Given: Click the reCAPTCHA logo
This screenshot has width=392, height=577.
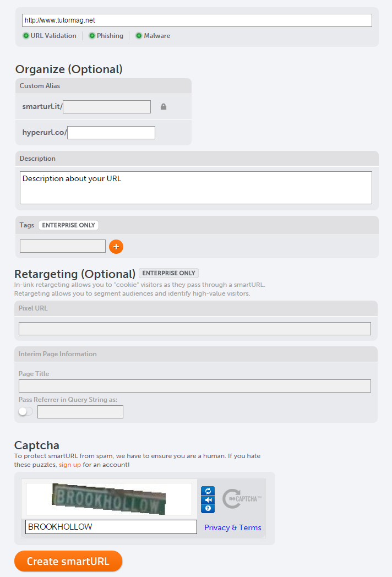Looking at the screenshot, I should (241, 498).
